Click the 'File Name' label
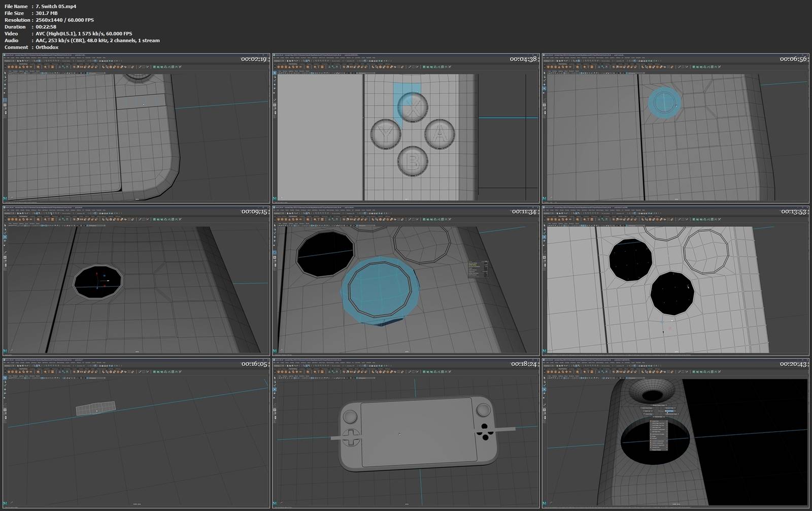 (x=16, y=6)
